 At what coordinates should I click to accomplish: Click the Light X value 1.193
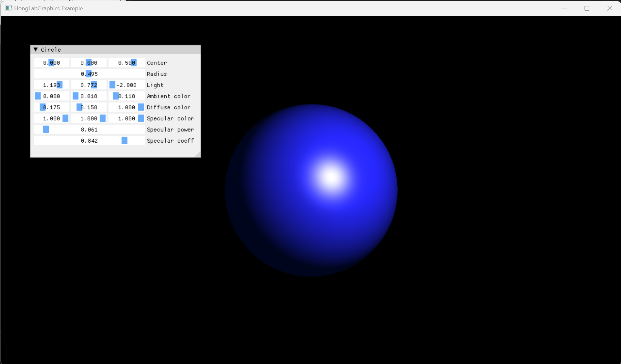[51, 85]
